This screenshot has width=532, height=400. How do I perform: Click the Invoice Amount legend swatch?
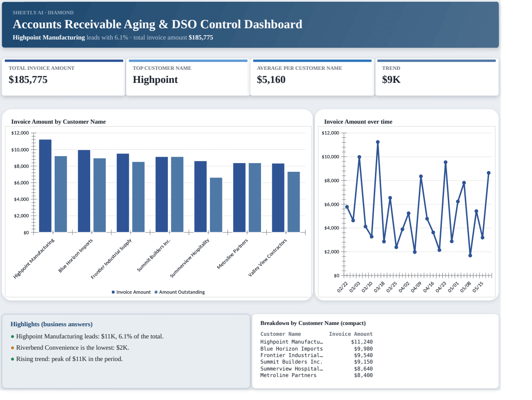click(114, 292)
